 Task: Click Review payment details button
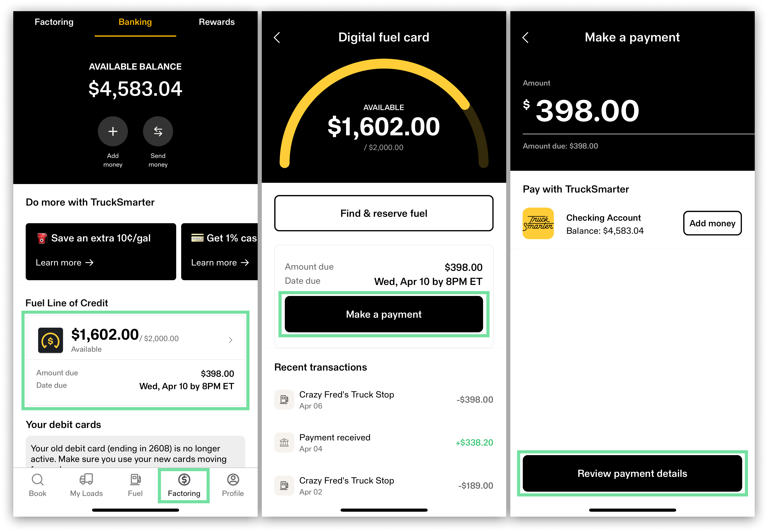click(632, 473)
